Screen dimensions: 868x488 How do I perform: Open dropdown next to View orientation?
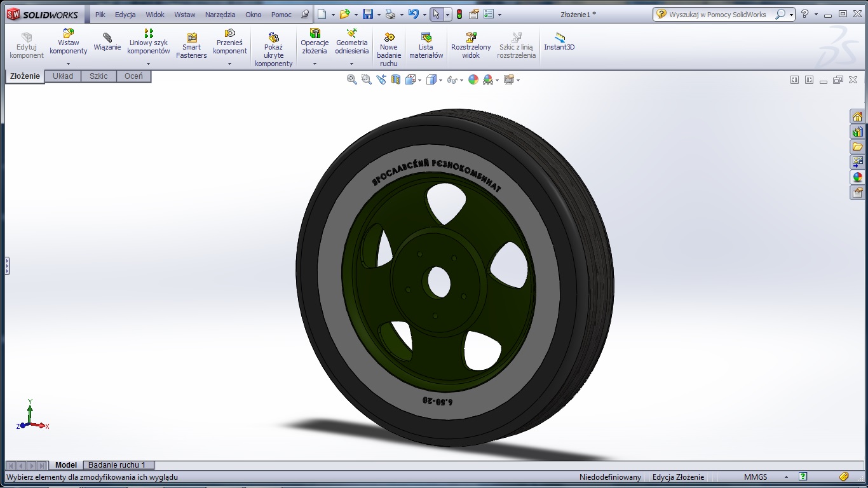(x=420, y=80)
